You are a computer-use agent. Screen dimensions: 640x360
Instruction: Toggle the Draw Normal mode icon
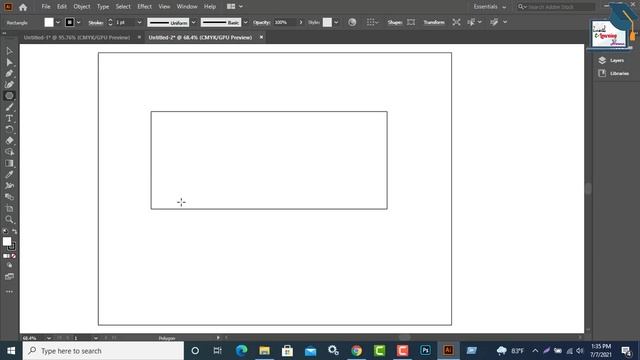(x=9, y=265)
